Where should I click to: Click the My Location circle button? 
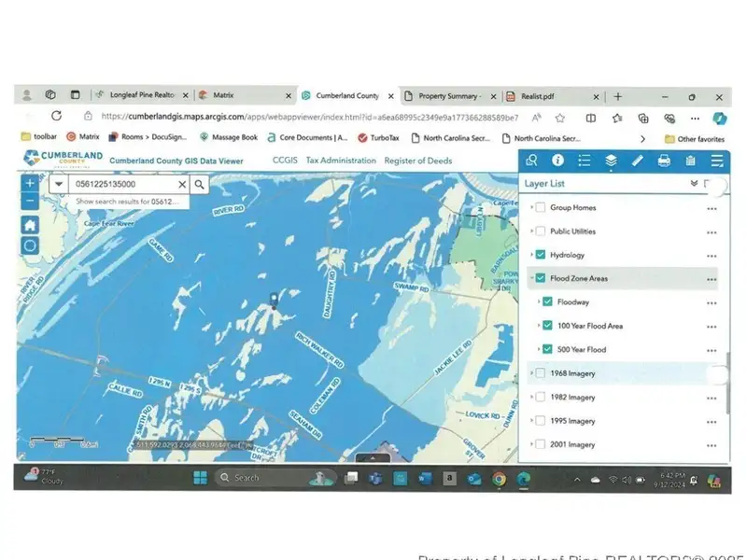tap(30, 246)
